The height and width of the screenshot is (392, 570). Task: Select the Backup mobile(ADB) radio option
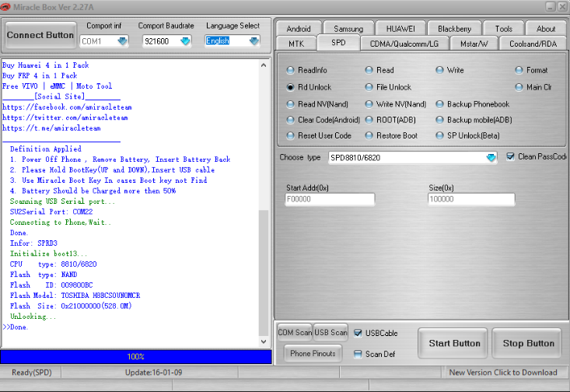[x=474, y=120]
